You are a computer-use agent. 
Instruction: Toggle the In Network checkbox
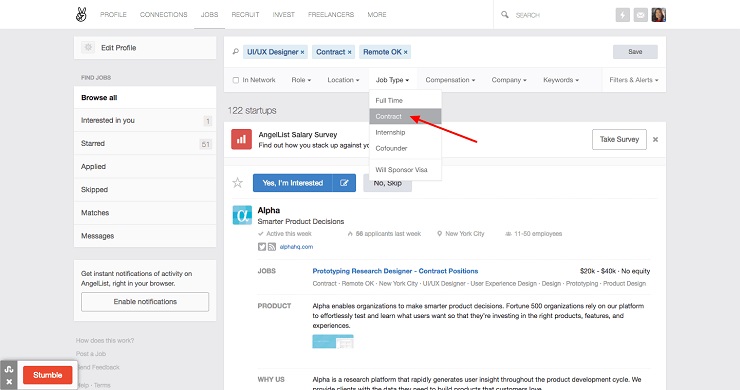point(235,80)
